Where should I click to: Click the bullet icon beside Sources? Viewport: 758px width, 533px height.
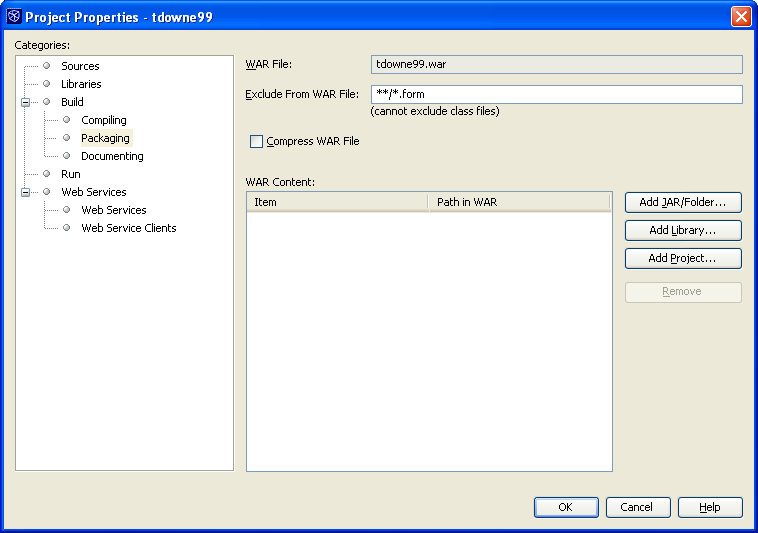(x=47, y=66)
